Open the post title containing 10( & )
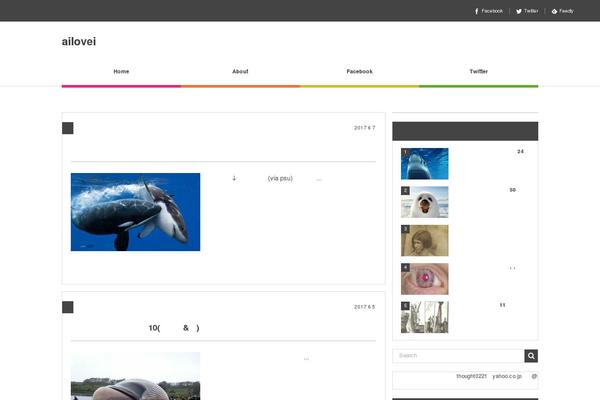Image resolution: width=600 pixels, height=400 pixels. (174, 328)
